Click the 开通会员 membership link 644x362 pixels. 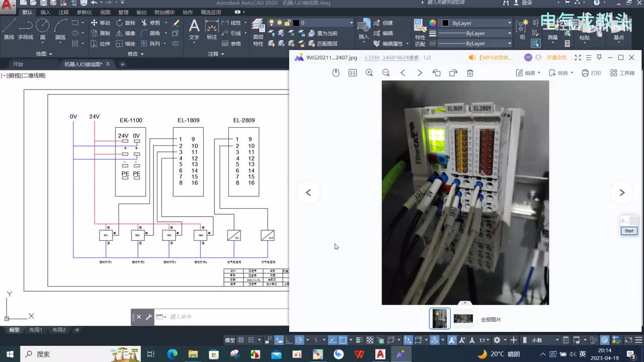pyautogui.click(x=556, y=58)
